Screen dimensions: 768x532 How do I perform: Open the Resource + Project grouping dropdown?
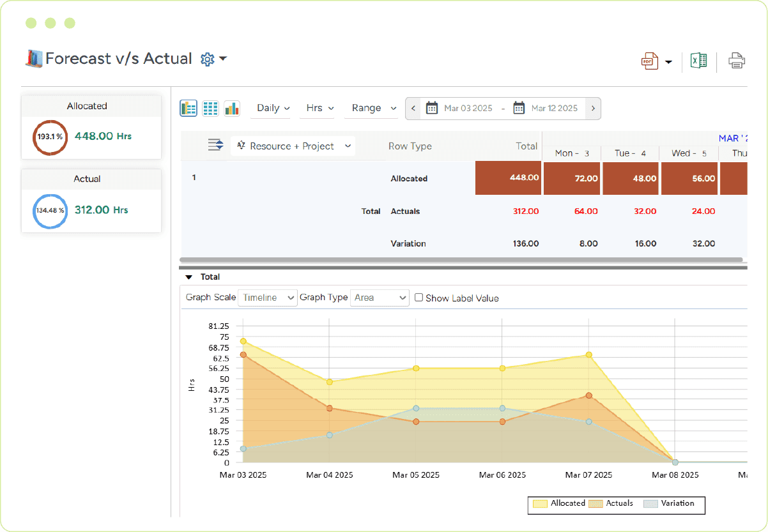(x=293, y=146)
